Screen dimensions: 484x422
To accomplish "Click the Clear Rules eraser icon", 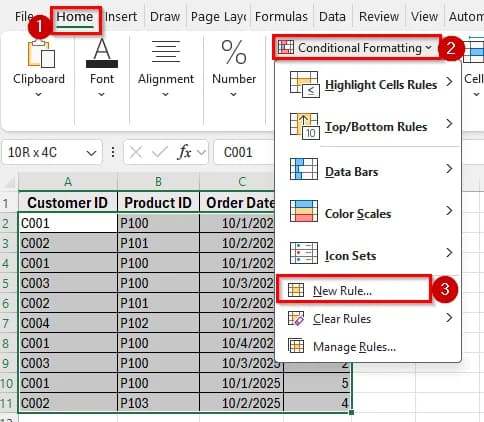I will [x=296, y=318].
